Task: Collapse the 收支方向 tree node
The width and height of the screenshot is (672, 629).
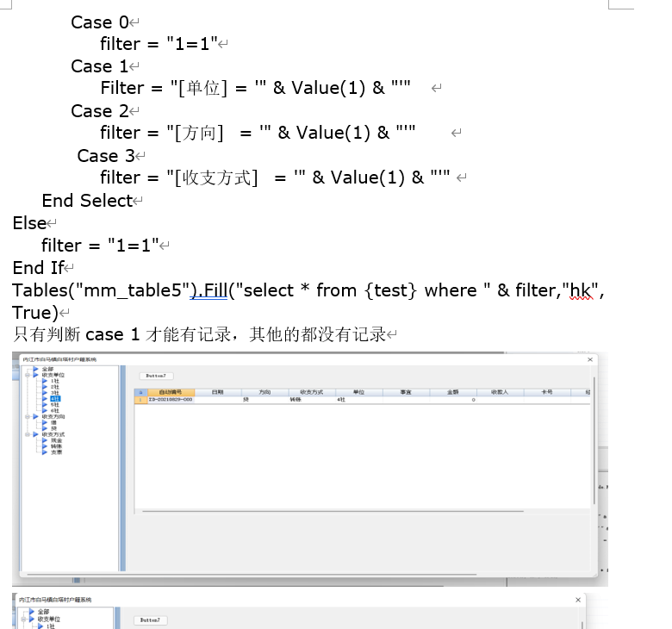Action: 27,416
